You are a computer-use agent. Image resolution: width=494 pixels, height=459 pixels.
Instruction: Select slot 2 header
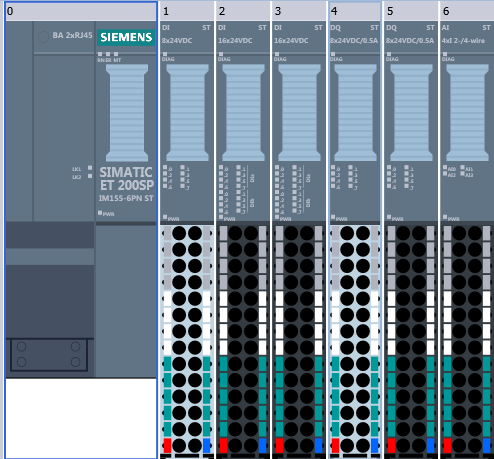pyautogui.click(x=243, y=11)
